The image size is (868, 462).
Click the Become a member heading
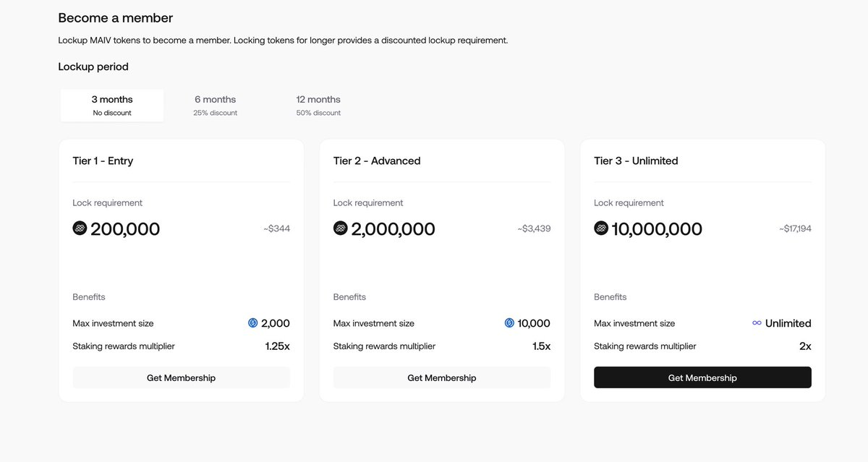(115, 17)
